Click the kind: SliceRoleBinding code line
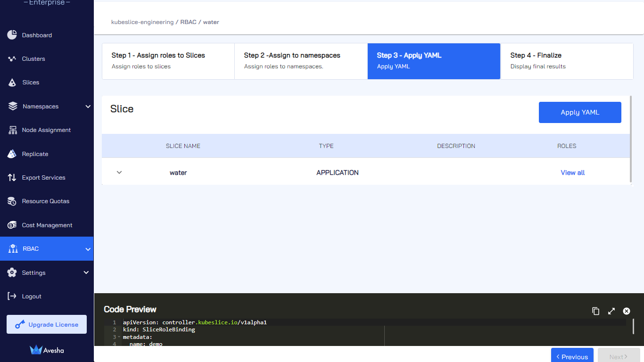Screen dimensions: 644x362 pos(159,329)
